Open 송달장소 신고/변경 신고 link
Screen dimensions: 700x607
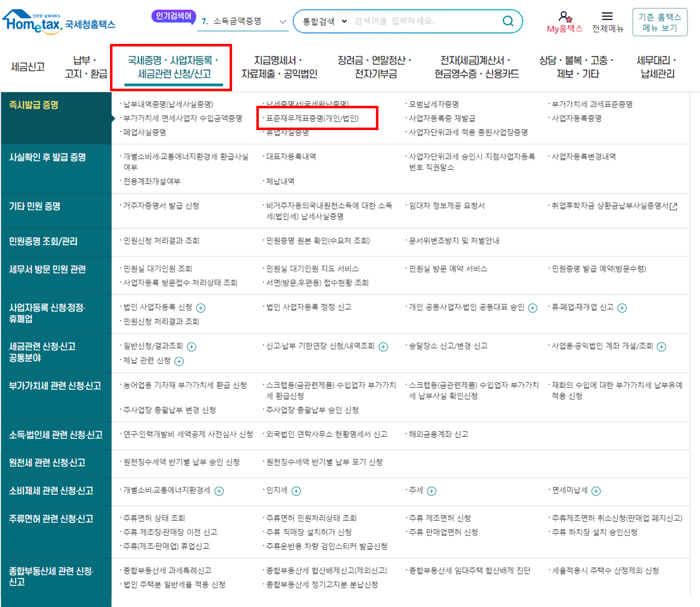(x=448, y=346)
